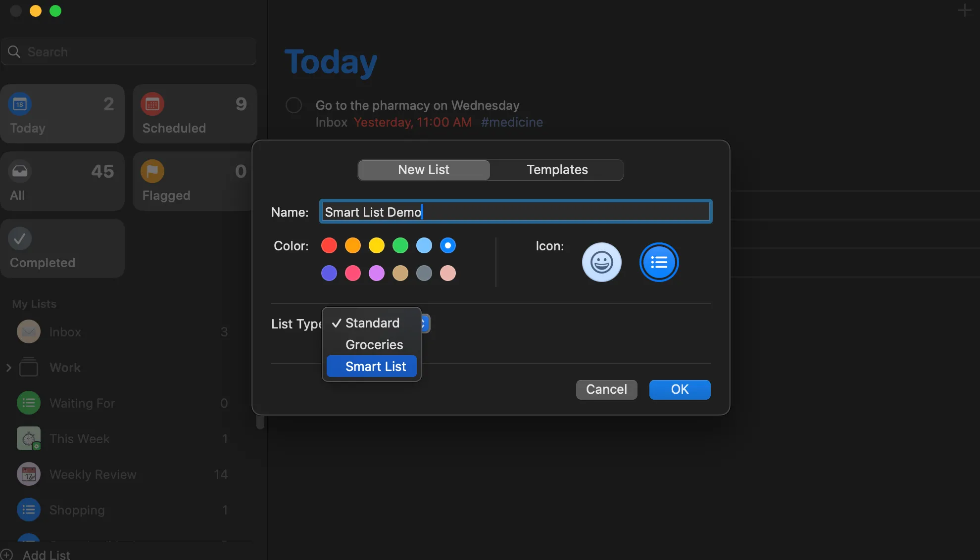Click the Scheduled red calendar icon
This screenshot has width=980, height=560.
152,104
